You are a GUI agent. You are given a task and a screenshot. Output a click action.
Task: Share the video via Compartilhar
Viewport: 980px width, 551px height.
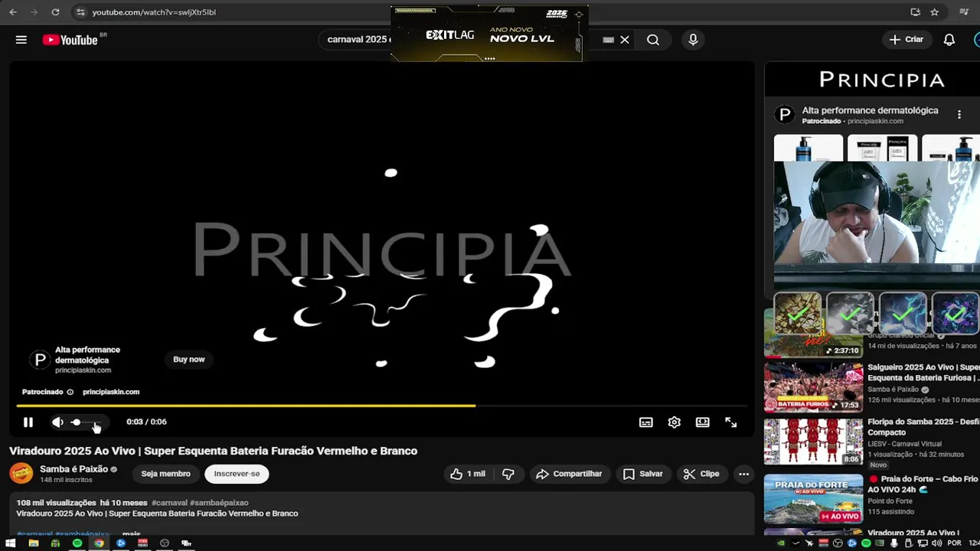(569, 474)
